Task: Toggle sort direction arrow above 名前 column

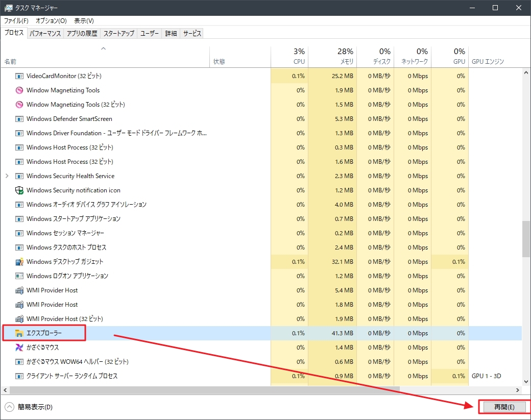Action: click(103, 48)
